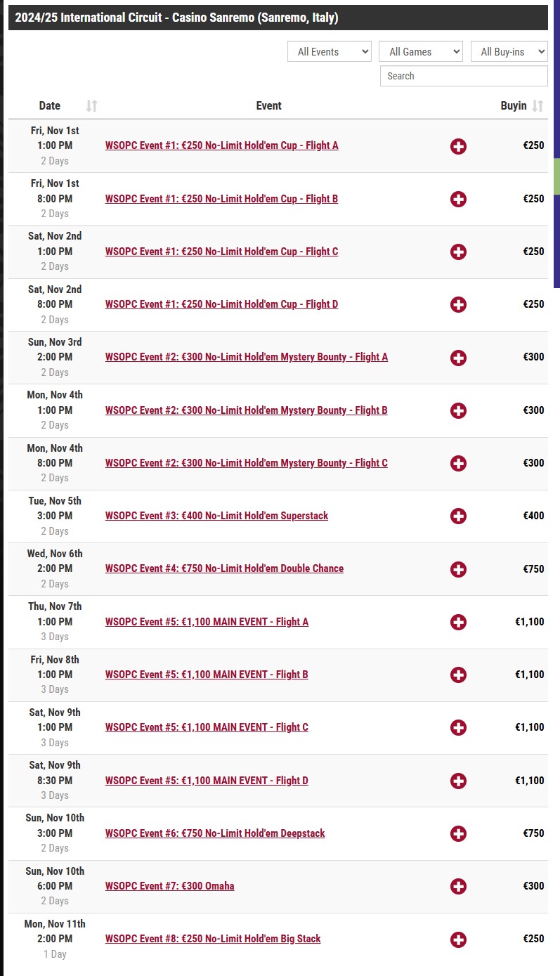Show details for Event #3 Superstack
Image resolution: width=560 pixels, height=976 pixels.
click(458, 516)
